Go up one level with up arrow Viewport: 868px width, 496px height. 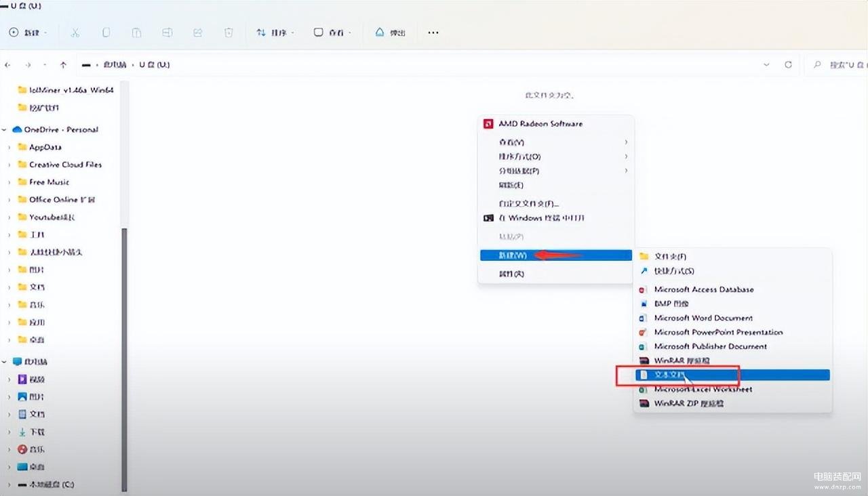[63, 65]
